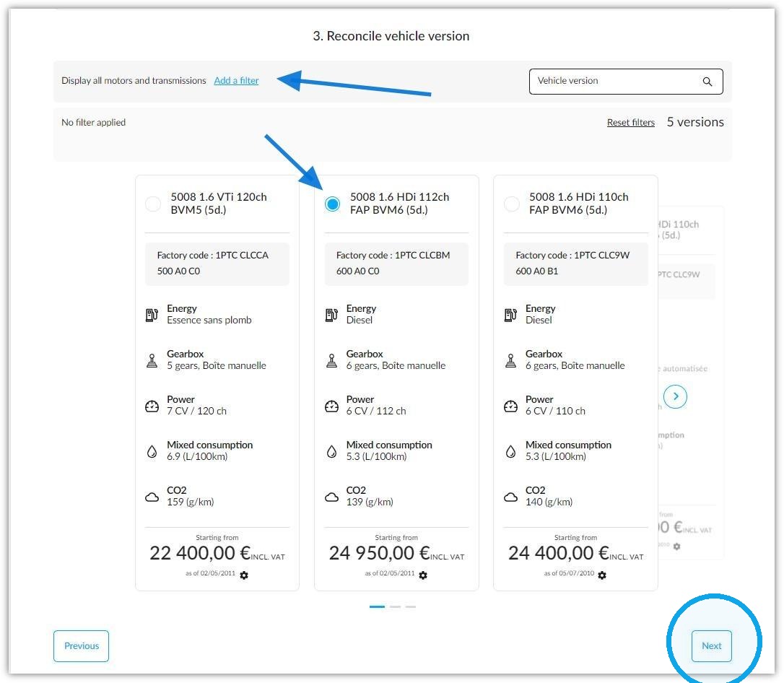
Task: Select the 5008 1.6 HDi 112ch FAP radio button
Action: click(333, 204)
